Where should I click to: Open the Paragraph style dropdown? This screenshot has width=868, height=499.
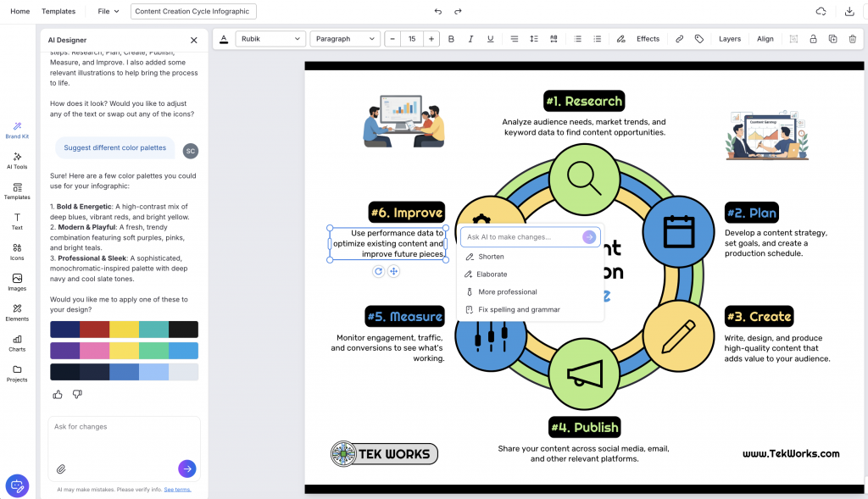(x=345, y=39)
